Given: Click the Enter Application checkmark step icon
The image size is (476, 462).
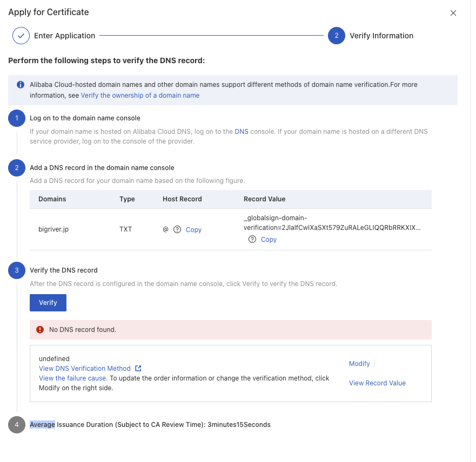Looking at the screenshot, I should click(21, 36).
